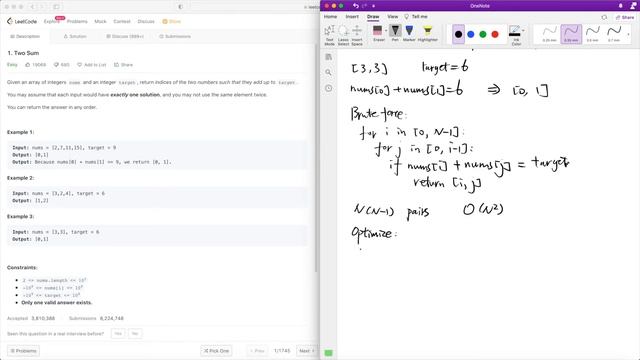This screenshot has height=360, width=640.
Task: Click the Tell me search box
Action: coord(416,17)
